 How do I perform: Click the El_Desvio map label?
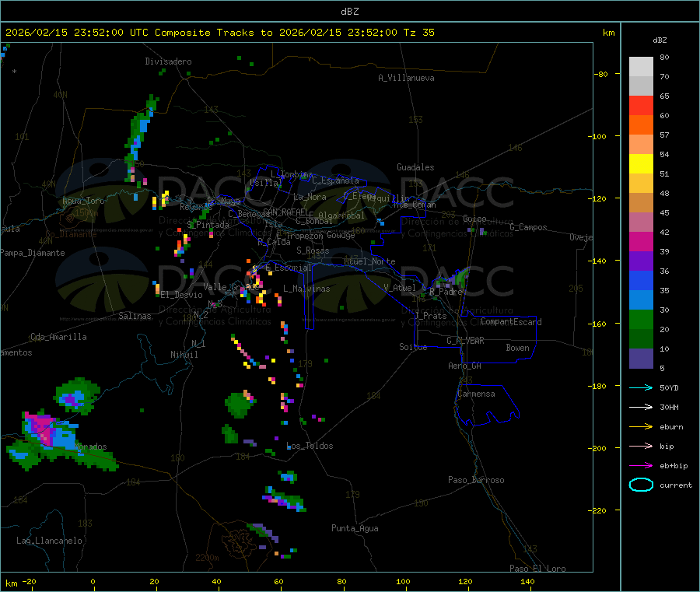[181, 295]
